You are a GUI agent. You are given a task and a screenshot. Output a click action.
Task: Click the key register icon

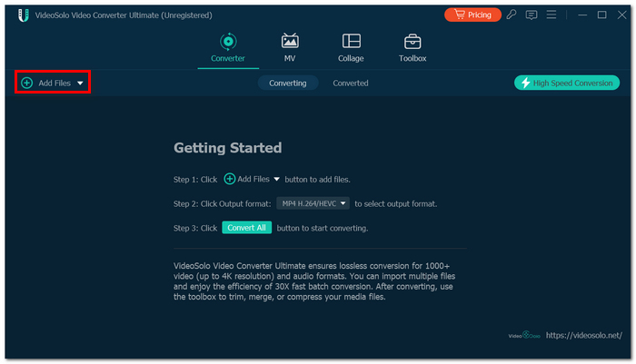pyautogui.click(x=512, y=15)
